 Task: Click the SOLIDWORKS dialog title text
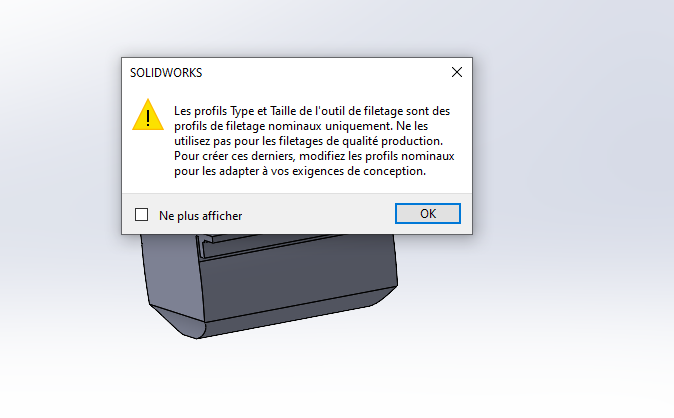166,73
